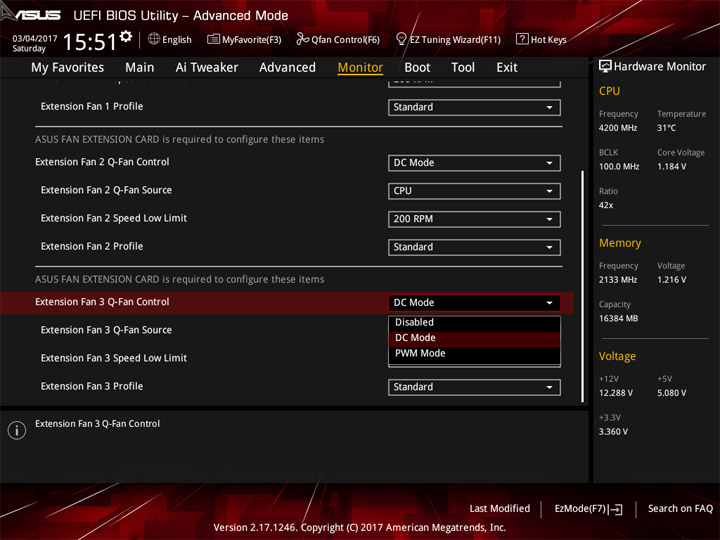Select the Extension Fan 3 Profile label
720x540 pixels.
[92, 387]
